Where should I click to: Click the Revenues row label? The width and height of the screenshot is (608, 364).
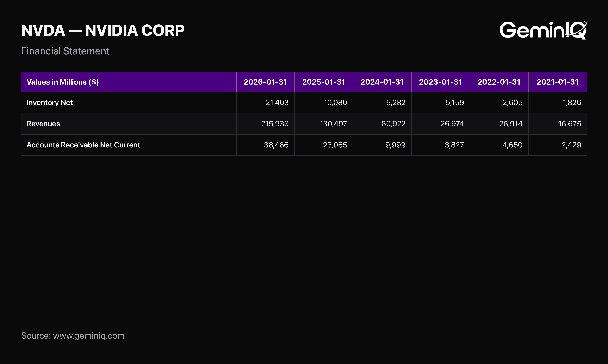43,124
